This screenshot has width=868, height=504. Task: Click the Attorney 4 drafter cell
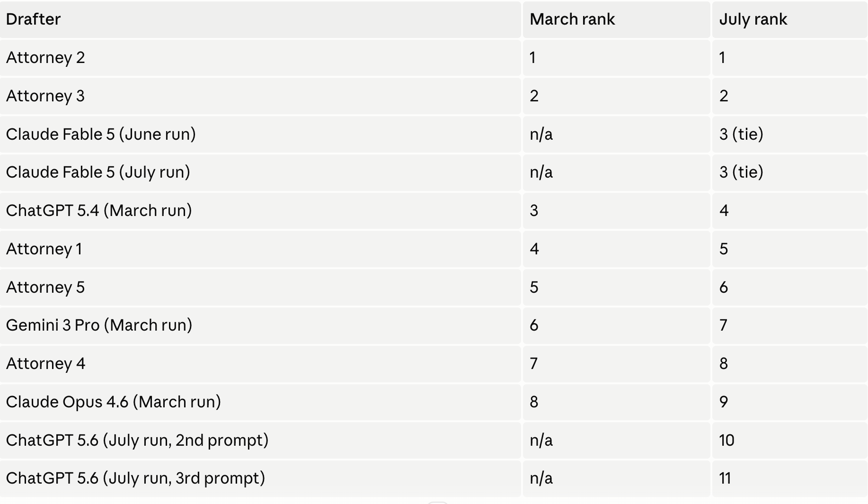(x=260, y=364)
